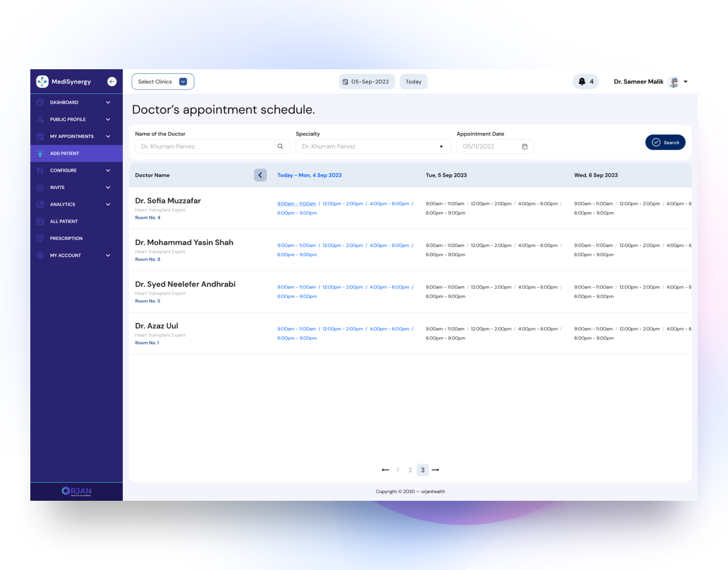Click Room No. 5 under Dr. Syed Neelefer Andhrabi
Image resolution: width=728 pixels, height=570 pixels.
click(148, 301)
